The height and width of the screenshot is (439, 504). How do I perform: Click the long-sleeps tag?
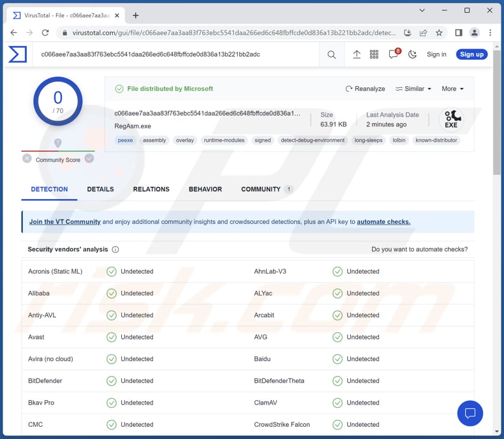tap(368, 140)
